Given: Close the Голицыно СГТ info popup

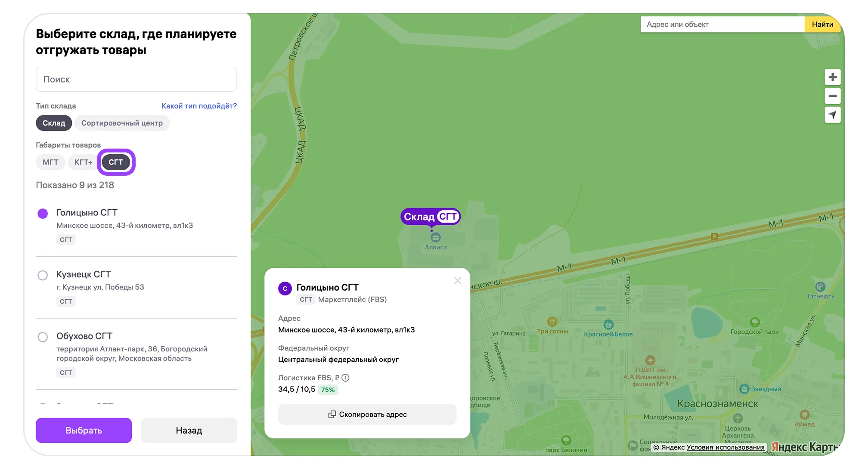Looking at the screenshot, I should tap(457, 281).
